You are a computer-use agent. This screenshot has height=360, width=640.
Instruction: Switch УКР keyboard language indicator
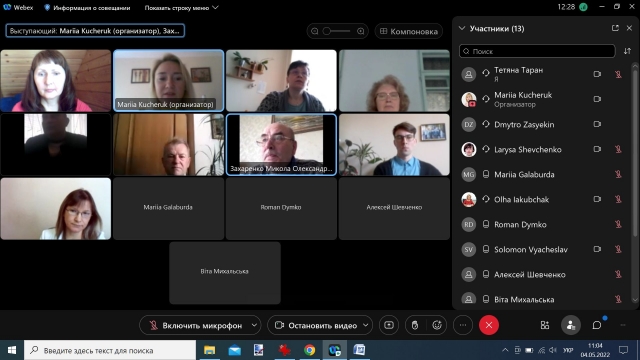(568, 350)
